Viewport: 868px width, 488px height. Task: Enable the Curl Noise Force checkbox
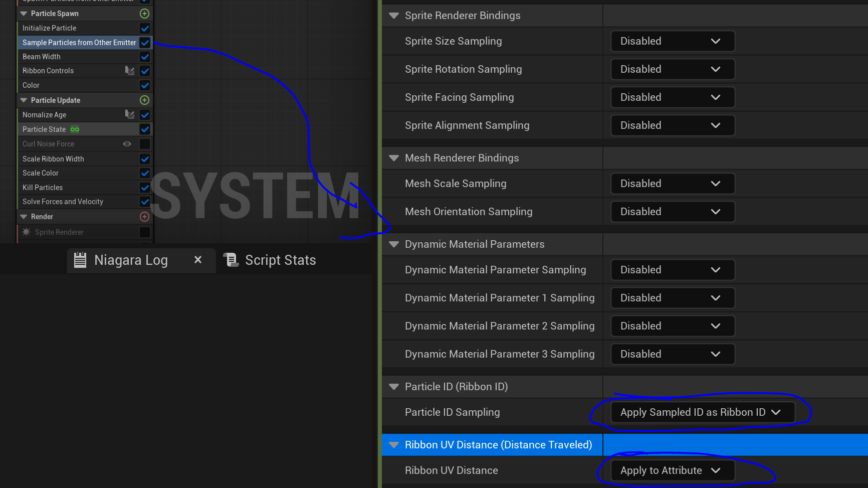(x=145, y=144)
